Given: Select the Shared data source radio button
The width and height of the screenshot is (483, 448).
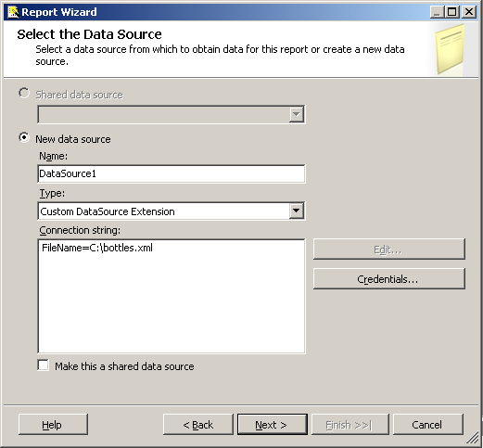Looking at the screenshot, I should tap(24, 93).
